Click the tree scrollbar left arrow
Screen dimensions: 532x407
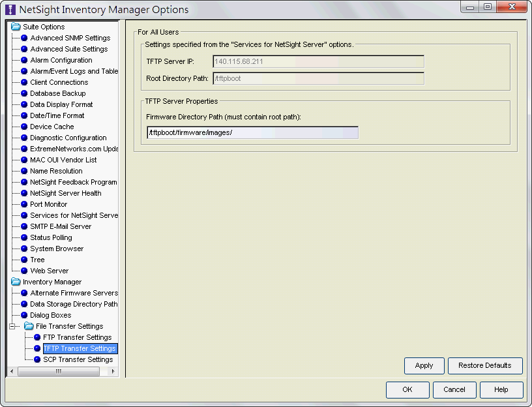click(12, 371)
